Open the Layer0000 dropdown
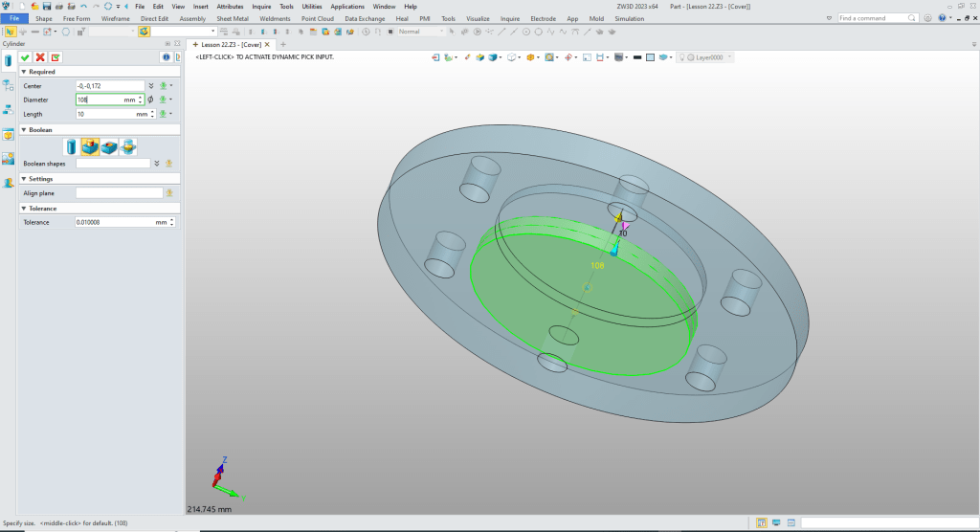 pos(729,57)
